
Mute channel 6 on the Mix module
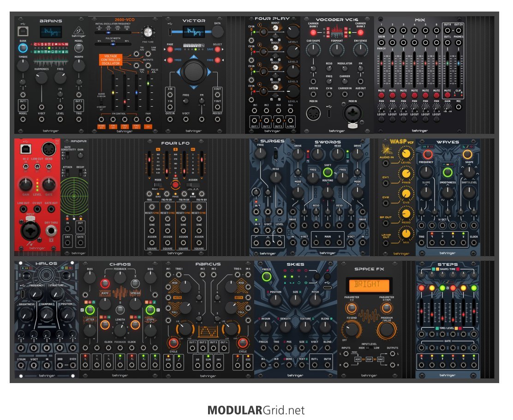436,95
